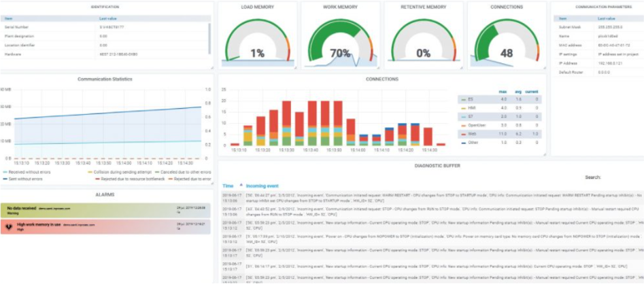Click the Load Memory gauge showing 1%
This screenshot has width=644, height=284.
pos(257,44)
